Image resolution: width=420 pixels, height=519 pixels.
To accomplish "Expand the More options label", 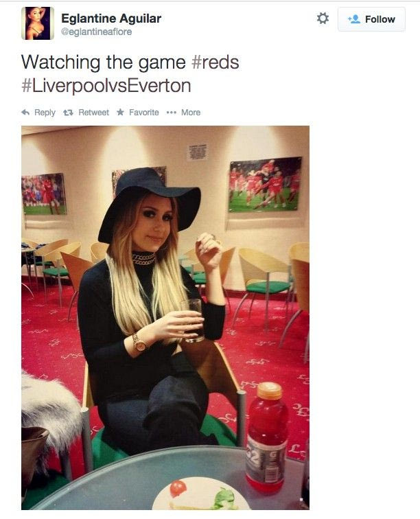I will pos(191,113).
